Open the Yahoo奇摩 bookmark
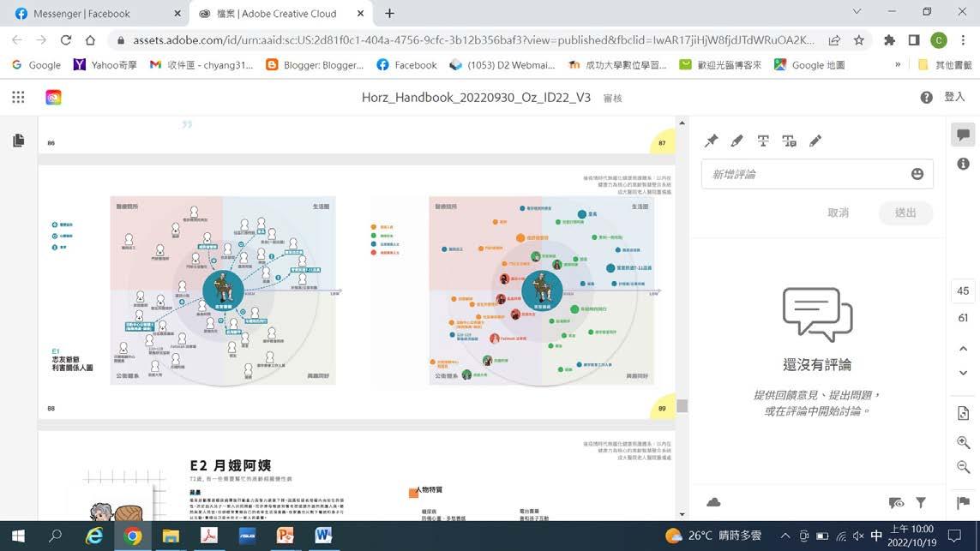The width and height of the screenshot is (980, 551). click(x=105, y=65)
